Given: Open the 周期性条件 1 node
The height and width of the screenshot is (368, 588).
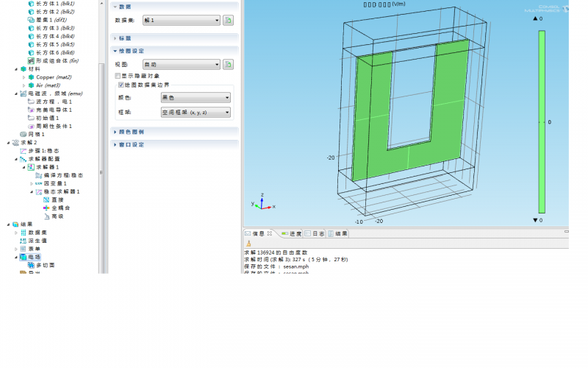Looking at the screenshot, I should (x=50, y=126).
